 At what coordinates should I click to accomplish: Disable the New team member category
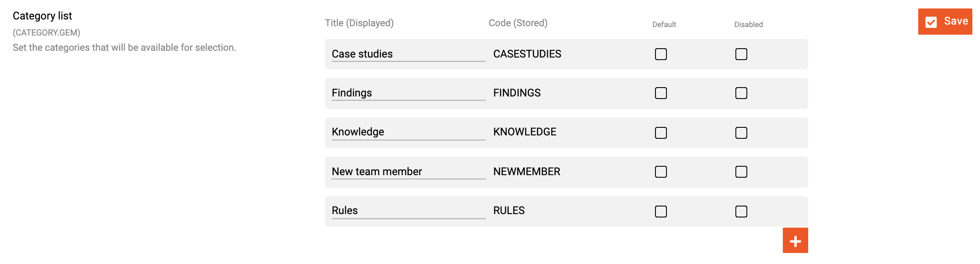741,172
